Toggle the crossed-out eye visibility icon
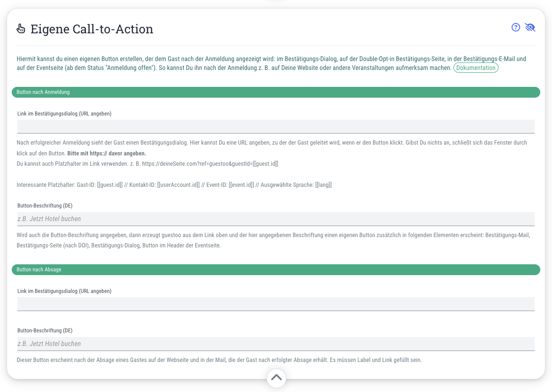This screenshot has width=552, height=392. point(530,28)
